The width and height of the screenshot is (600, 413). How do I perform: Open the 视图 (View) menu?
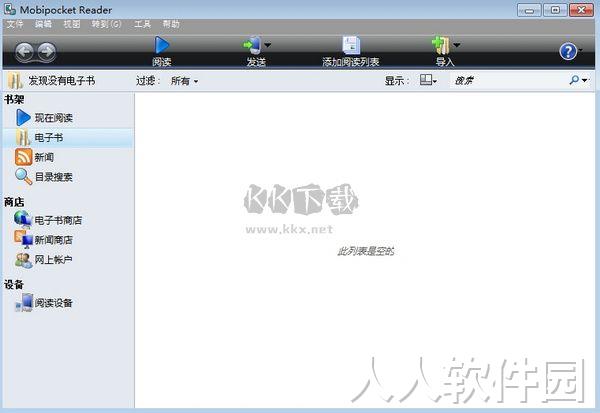pos(72,24)
